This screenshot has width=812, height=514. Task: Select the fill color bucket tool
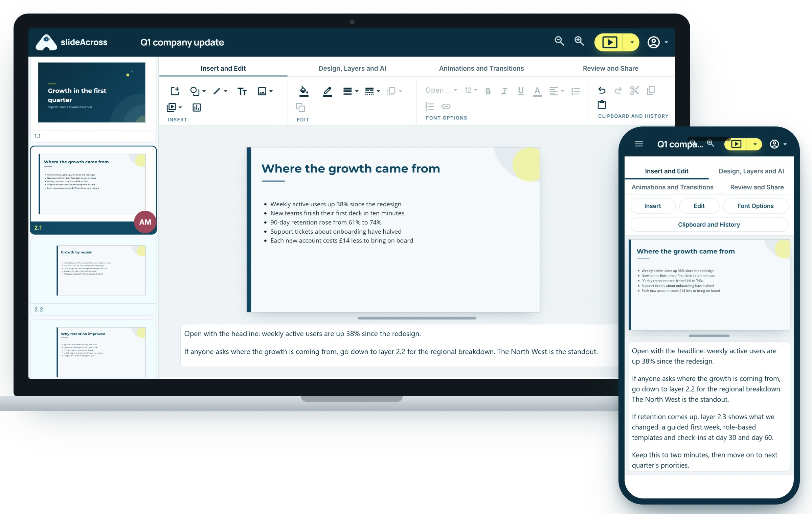click(304, 91)
